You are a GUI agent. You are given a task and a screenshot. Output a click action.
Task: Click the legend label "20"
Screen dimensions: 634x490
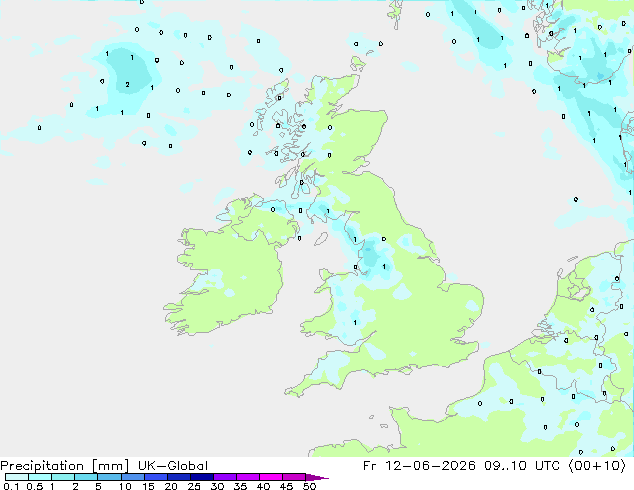pos(171,486)
